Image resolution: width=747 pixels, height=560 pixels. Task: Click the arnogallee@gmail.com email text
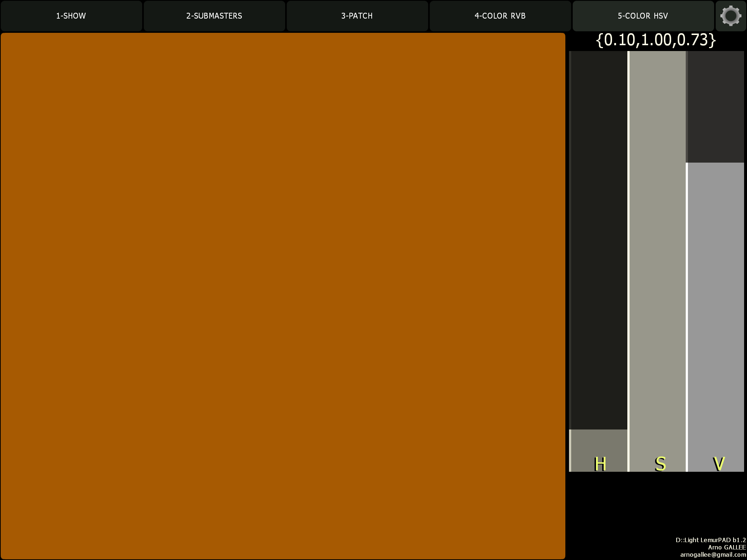713,555
